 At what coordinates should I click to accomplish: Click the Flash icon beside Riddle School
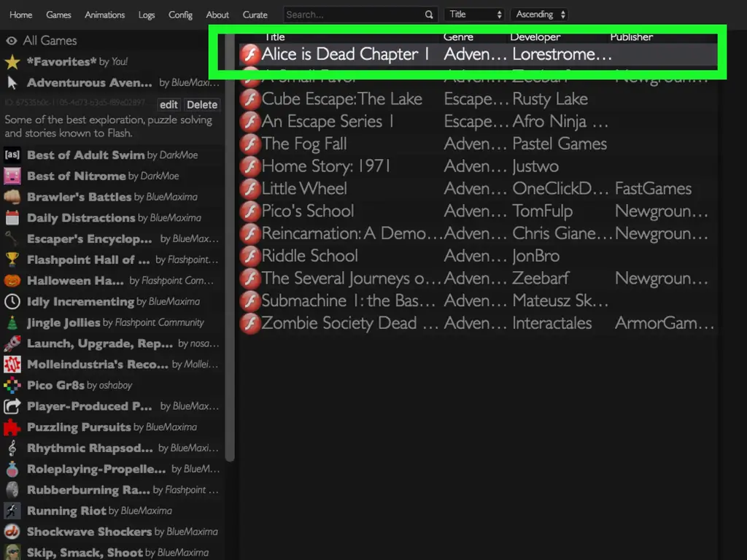(x=249, y=256)
